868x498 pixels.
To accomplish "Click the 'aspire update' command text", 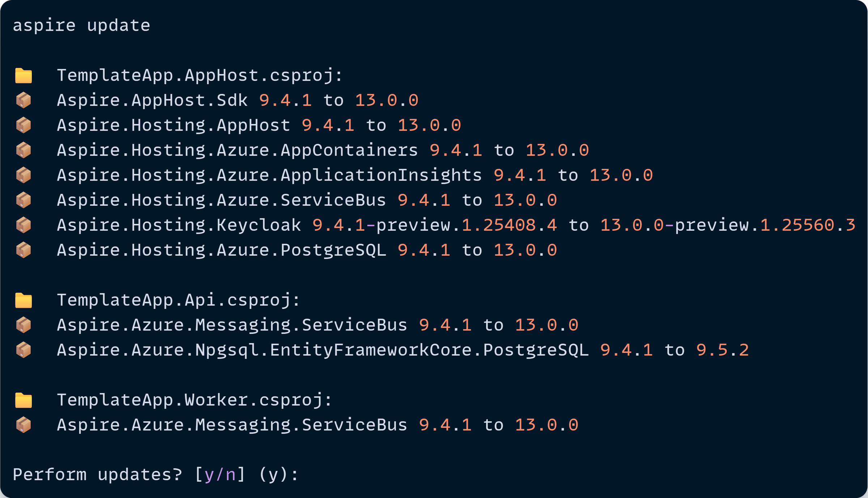I will [81, 25].
